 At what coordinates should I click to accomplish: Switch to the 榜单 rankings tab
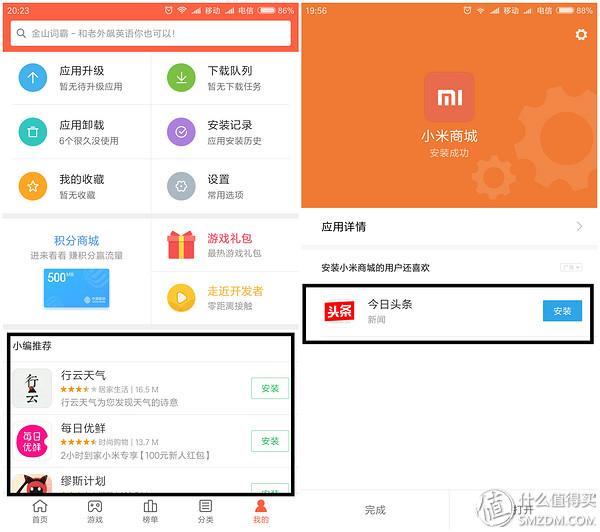[x=150, y=511]
